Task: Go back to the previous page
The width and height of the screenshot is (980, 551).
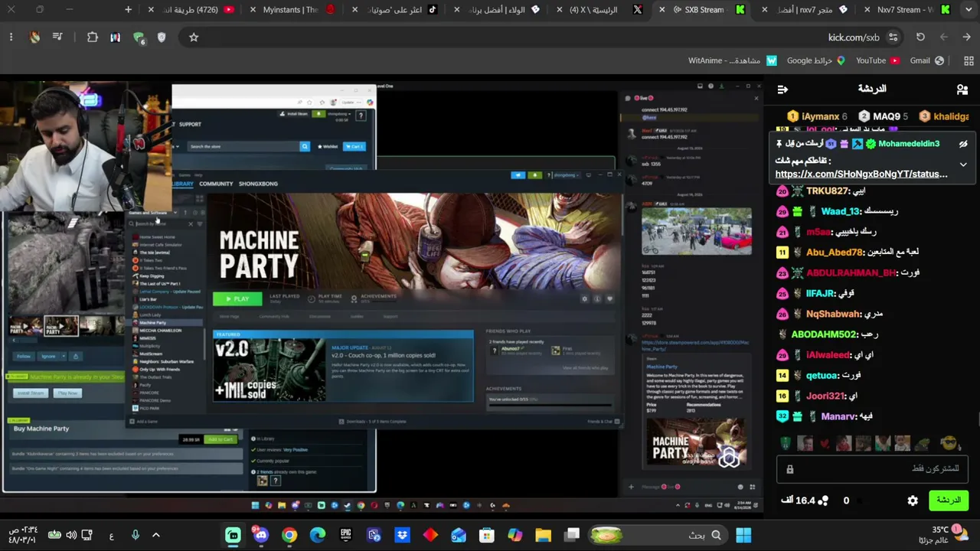Action: pos(966,37)
